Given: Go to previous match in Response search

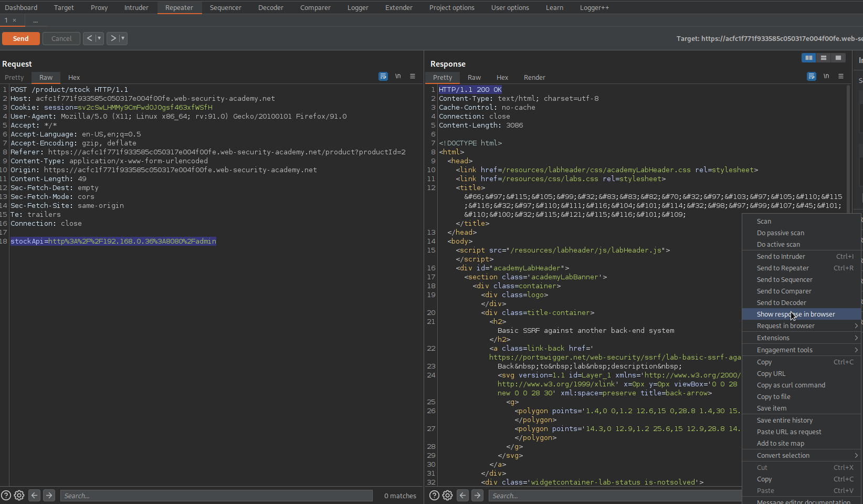Looking at the screenshot, I should click(x=462, y=495).
